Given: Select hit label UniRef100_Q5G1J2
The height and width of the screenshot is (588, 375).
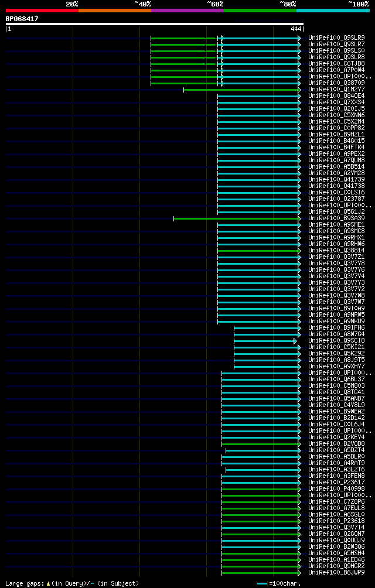Looking at the screenshot, I should (x=336, y=212).
